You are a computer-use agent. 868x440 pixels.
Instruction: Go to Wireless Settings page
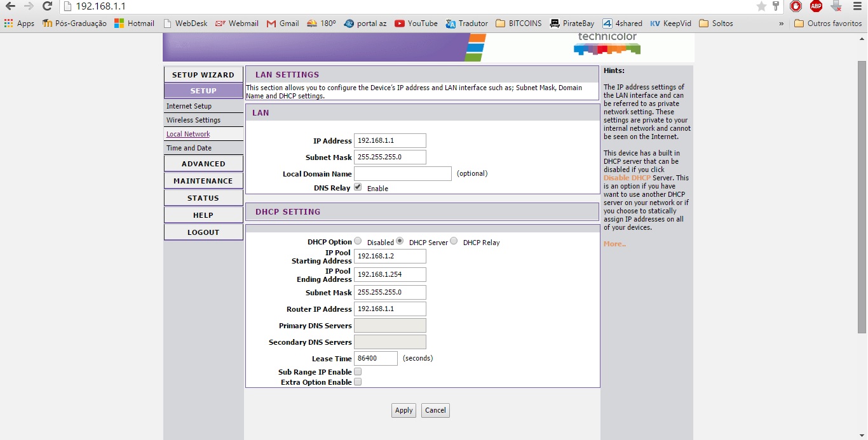pyautogui.click(x=193, y=120)
